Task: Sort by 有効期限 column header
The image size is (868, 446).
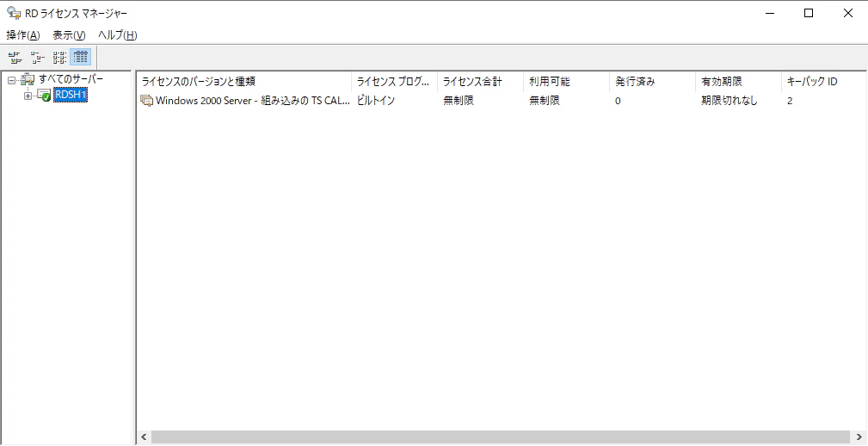Action: tap(738, 82)
